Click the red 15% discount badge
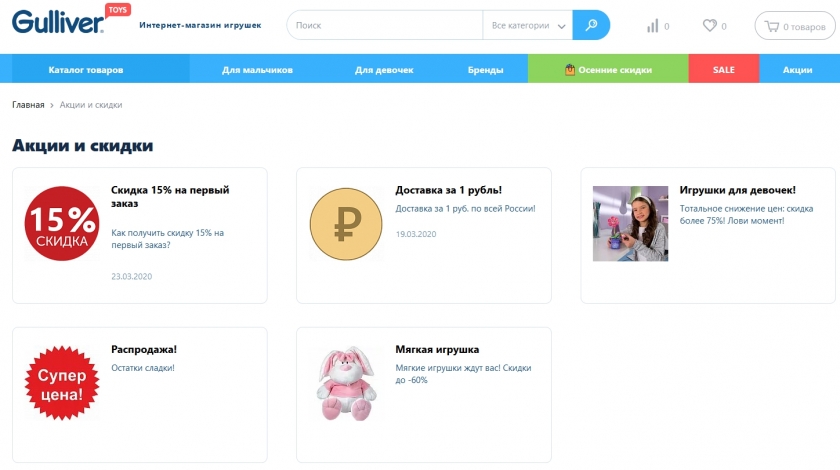Screen dimensions: 840x470 [62, 224]
